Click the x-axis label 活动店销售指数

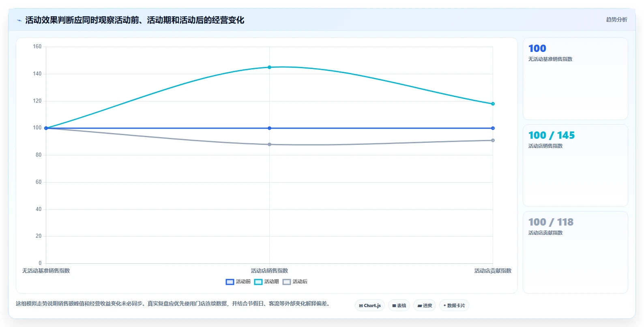point(269,271)
